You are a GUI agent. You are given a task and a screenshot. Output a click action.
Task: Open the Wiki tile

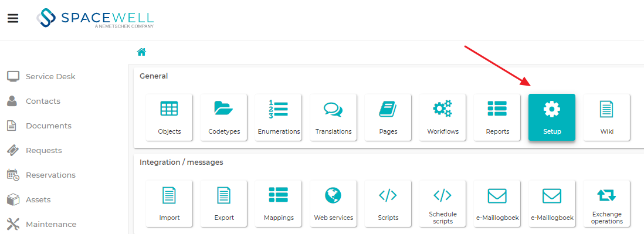point(606,117)
